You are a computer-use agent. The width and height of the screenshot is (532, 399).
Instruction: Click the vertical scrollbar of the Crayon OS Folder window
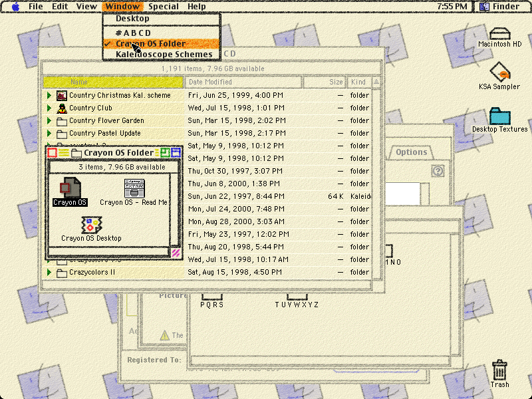coord(174,209)
